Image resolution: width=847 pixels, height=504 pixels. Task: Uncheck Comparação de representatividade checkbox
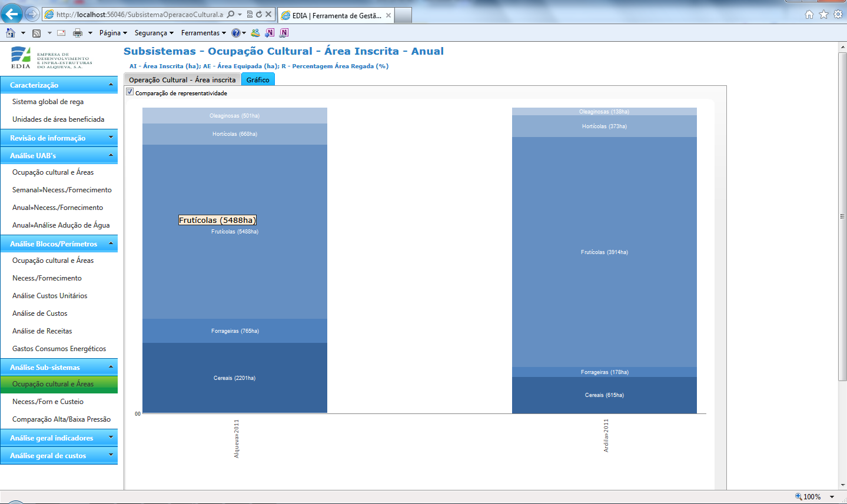click(x=130, y=92)
